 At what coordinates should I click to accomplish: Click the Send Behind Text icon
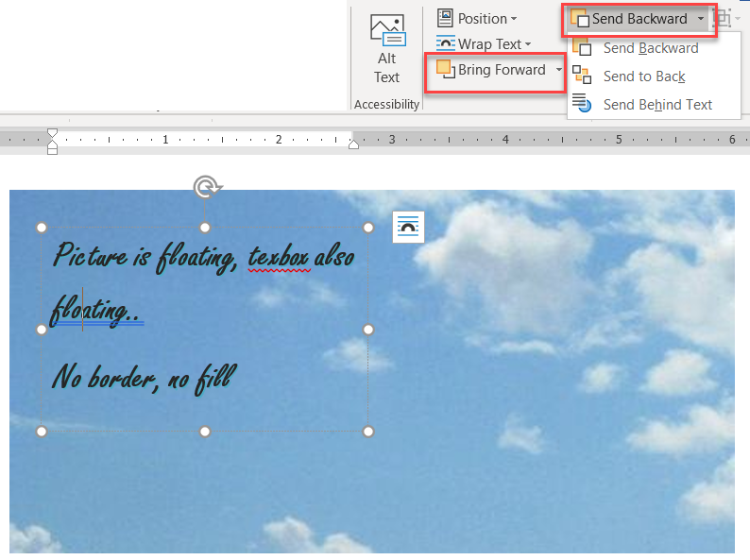pos(582,103)
